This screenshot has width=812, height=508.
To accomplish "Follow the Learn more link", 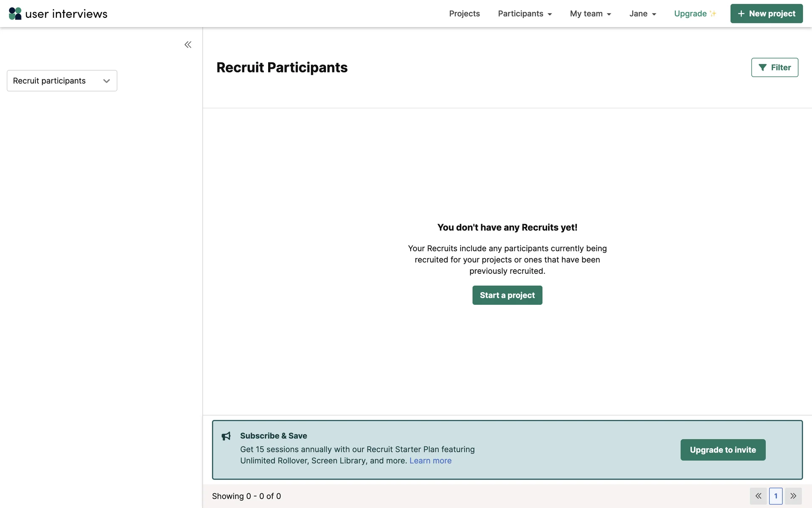I will coord(430,461).
